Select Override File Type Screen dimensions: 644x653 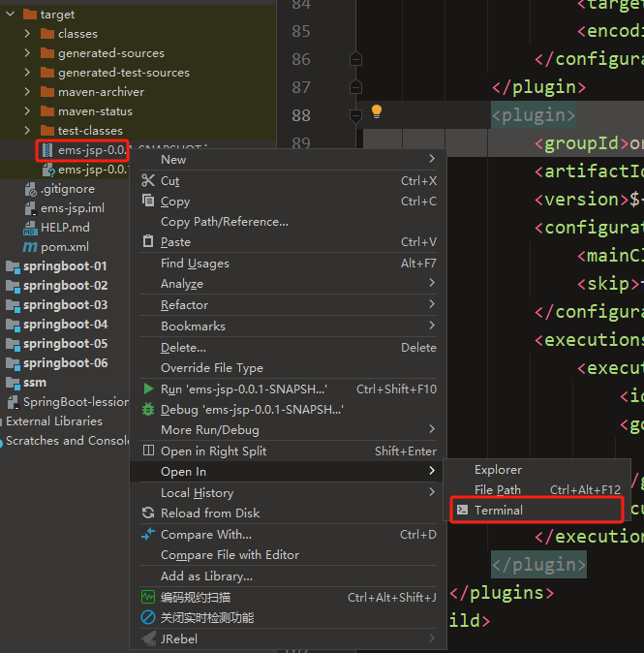[x=288, y=368]
